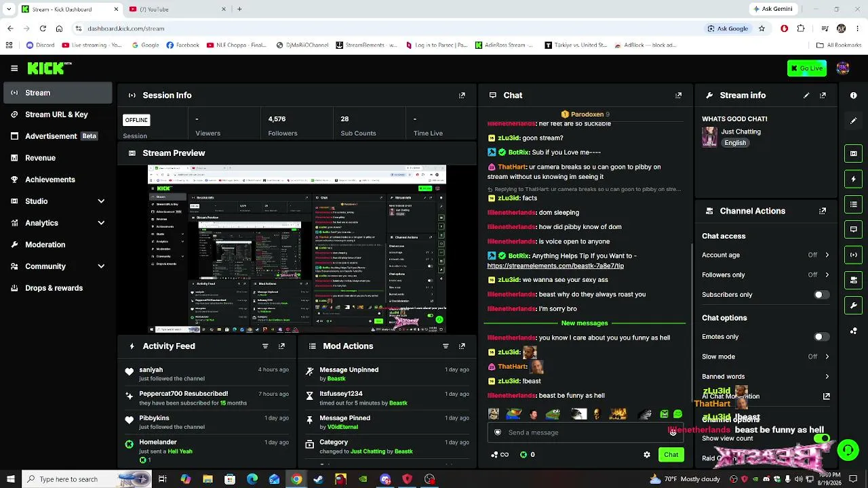The image size is (868, 488).
Task: Open the Discord bookmark
Action: [x=40, y=45]
